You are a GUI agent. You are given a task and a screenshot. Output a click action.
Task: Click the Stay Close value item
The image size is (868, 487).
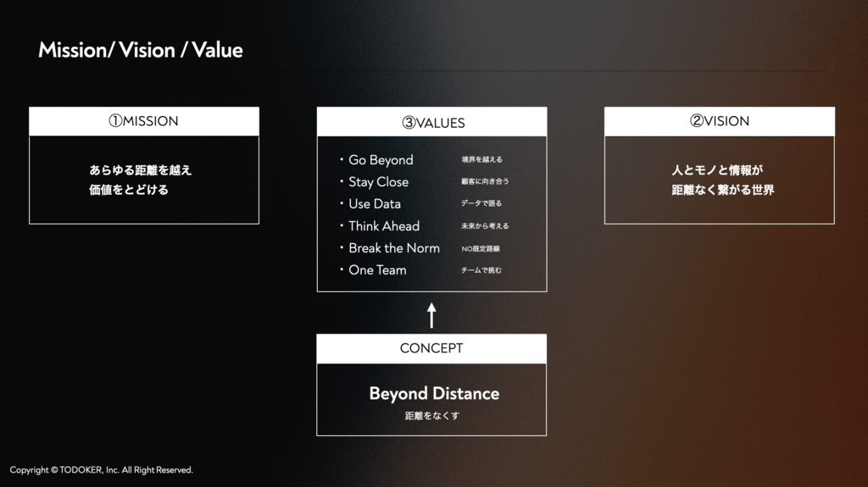tap(379, 182)
